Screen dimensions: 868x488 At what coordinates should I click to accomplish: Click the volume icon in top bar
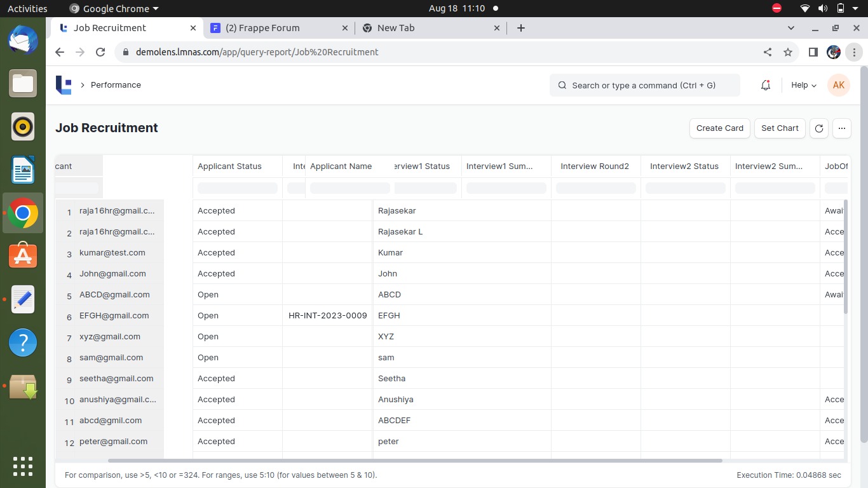point(823,8)
